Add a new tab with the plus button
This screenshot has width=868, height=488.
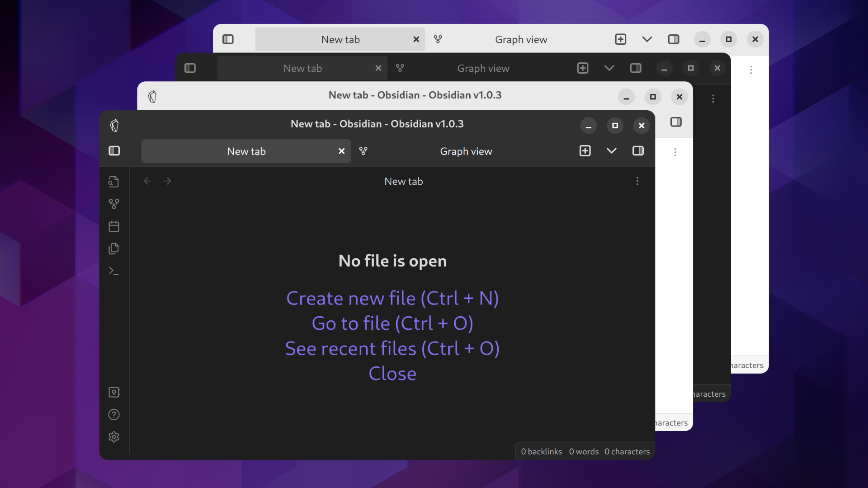click(585, 151)
